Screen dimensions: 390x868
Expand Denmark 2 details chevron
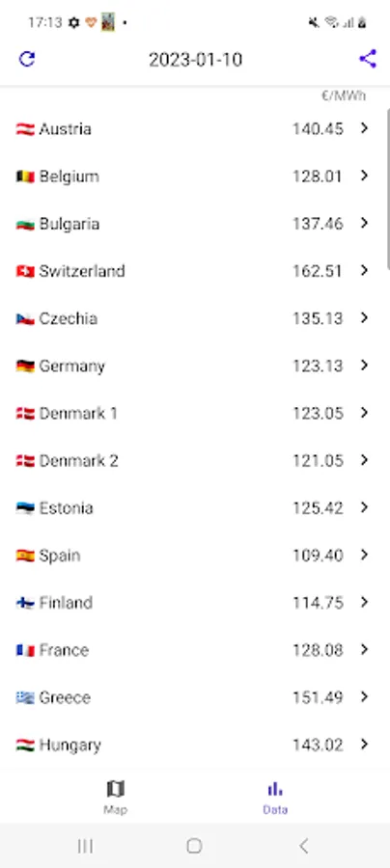364,460
